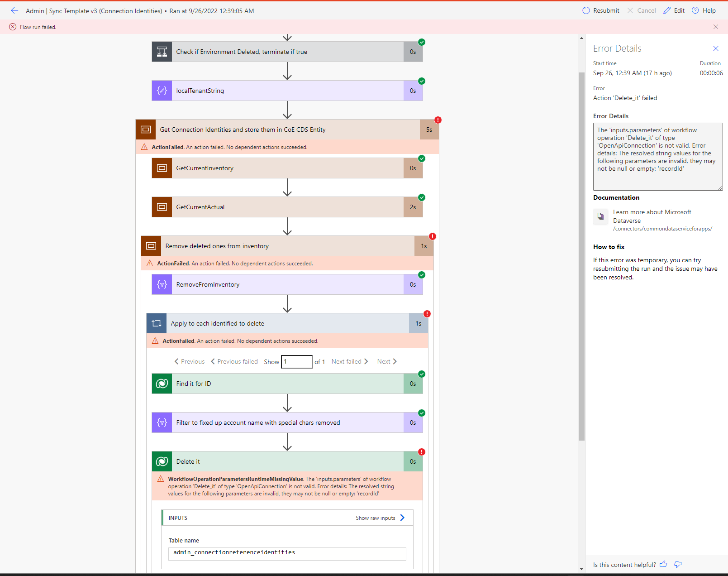Image resolution: width=728 pixels, height=576 pixels.
Task: Click the terminate icon on Check if Environment Deleted
Action: 162,52
